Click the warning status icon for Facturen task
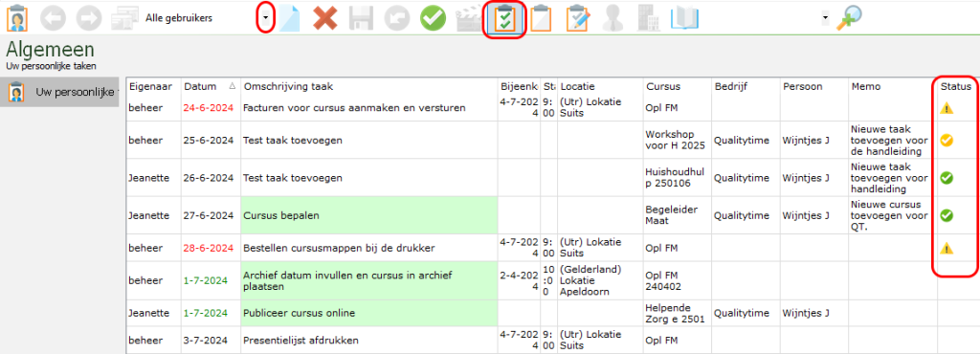This screenshot has width=980, height=354. (x=947, y=108)
